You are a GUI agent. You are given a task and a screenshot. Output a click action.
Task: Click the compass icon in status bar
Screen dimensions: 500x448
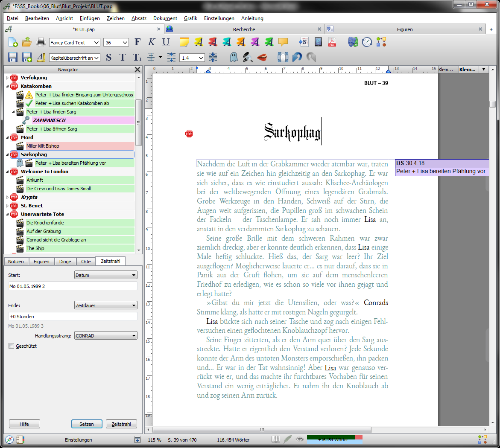pyautogui.click(x=9, y=440)
